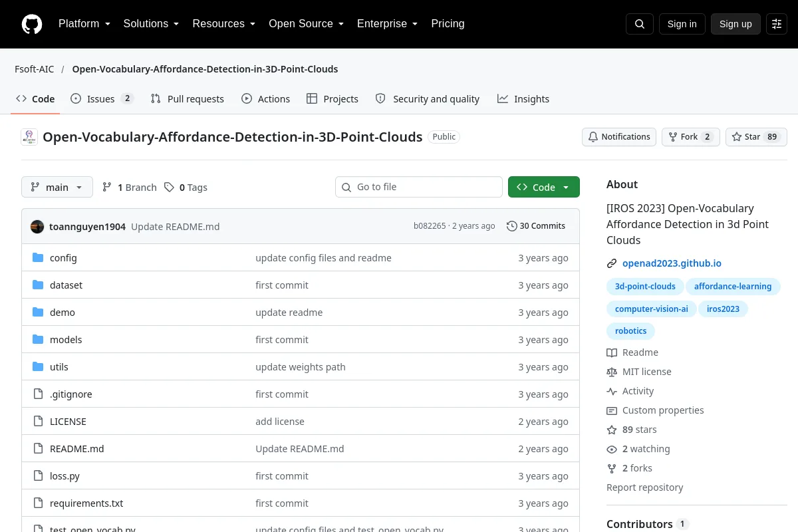Open the 'update weights path' commit message
Viewport: 798px width, 532px height.
[x=301, y=367]
